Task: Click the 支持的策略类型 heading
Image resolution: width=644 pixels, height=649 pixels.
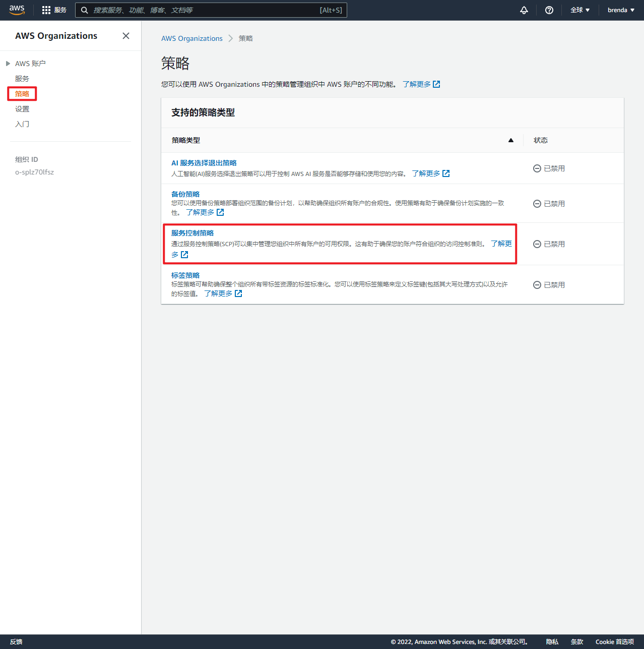Action: click(203, 112)
